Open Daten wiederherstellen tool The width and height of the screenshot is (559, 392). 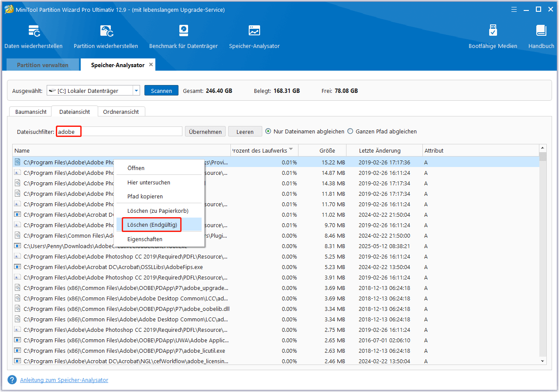pyautogui.click(x=34, y=37)
